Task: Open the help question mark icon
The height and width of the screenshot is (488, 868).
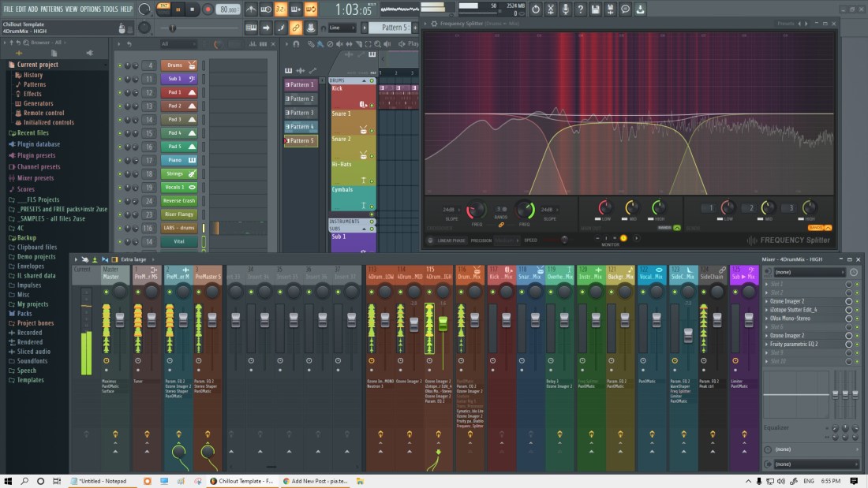Action: (580, 9)
